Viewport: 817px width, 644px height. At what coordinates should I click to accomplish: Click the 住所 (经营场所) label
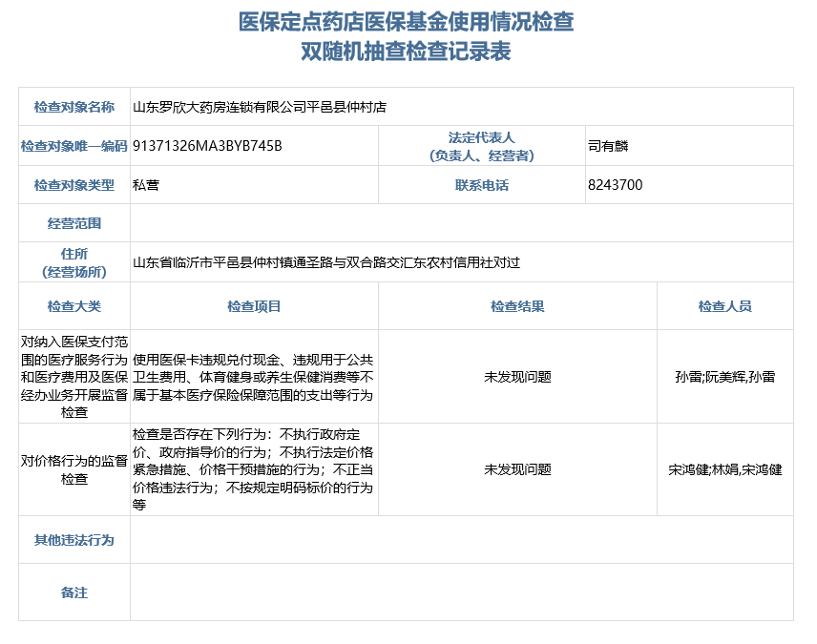tap(74, 262)
